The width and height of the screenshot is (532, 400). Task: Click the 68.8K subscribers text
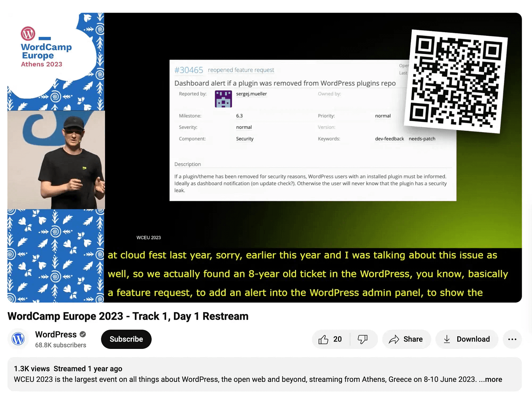(61, 345)
